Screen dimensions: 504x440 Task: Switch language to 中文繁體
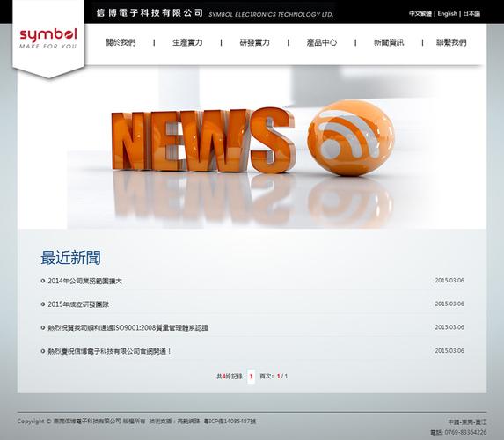pos(420,13)
